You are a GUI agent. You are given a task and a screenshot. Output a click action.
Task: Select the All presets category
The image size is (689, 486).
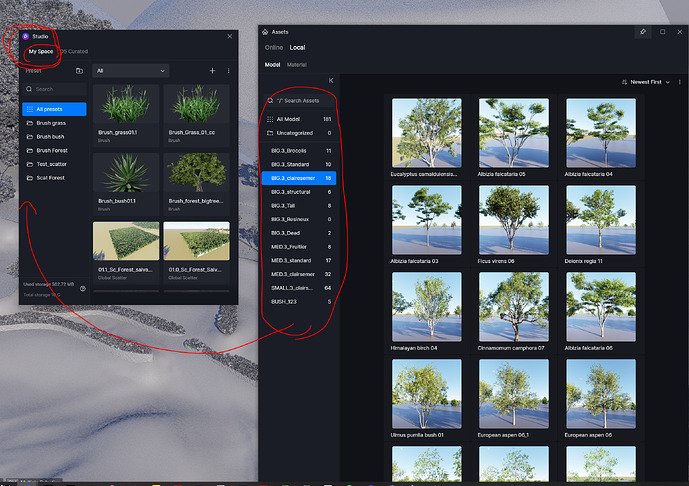(x=54, y=108)
